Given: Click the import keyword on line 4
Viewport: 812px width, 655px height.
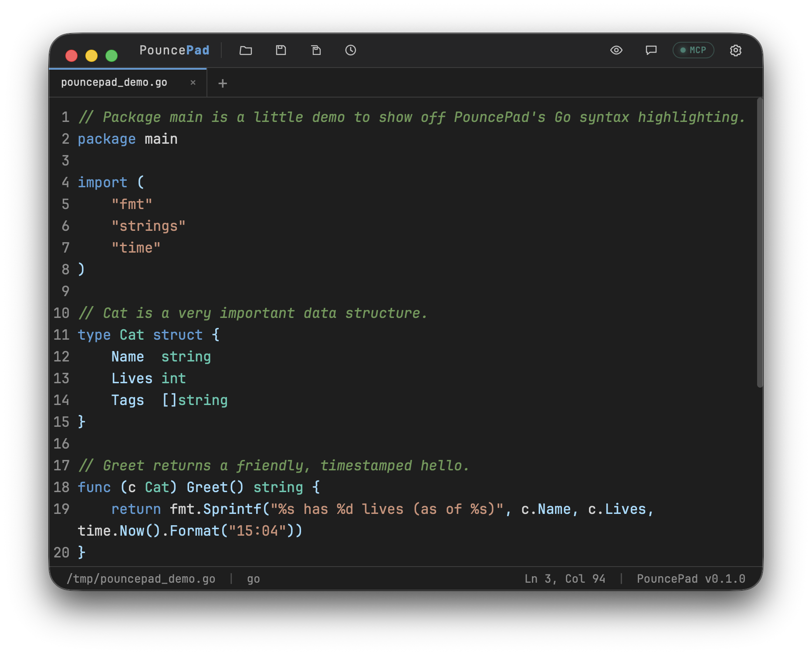Looking at the screenshot, I should (103, 183).
